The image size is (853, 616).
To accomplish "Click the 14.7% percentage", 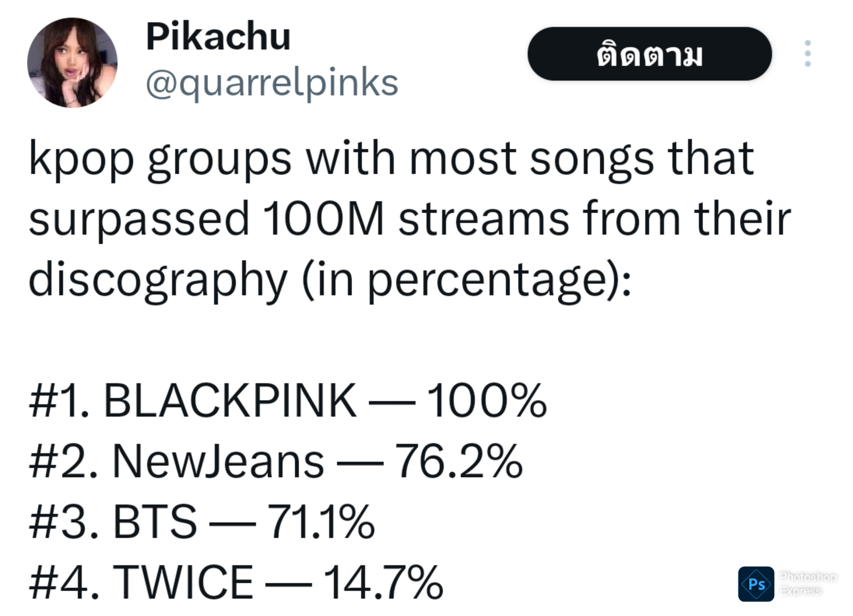I will 383,582.
